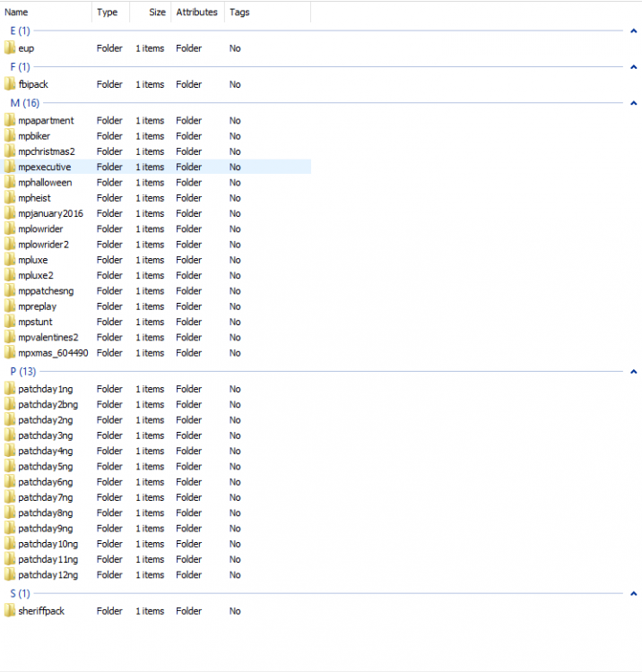
Task: Click the sheriffpack folder name text
Action: tap(41, 611)
